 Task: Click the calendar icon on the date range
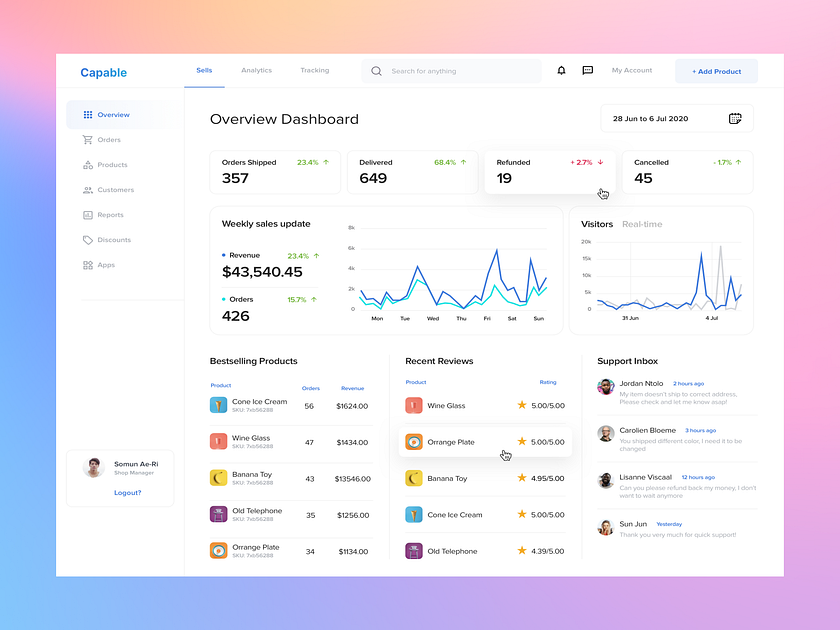[x=735, y=118]
